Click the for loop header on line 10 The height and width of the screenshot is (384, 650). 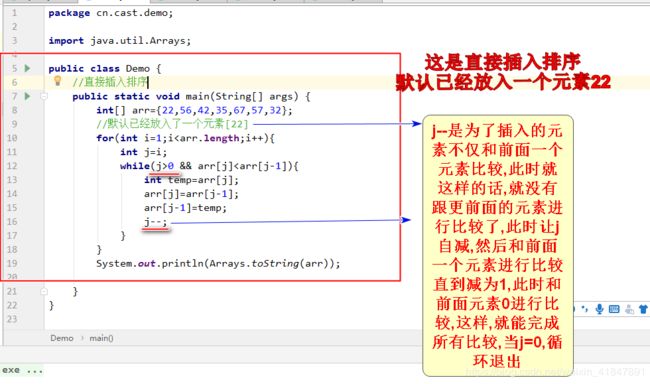click(185, 138)
